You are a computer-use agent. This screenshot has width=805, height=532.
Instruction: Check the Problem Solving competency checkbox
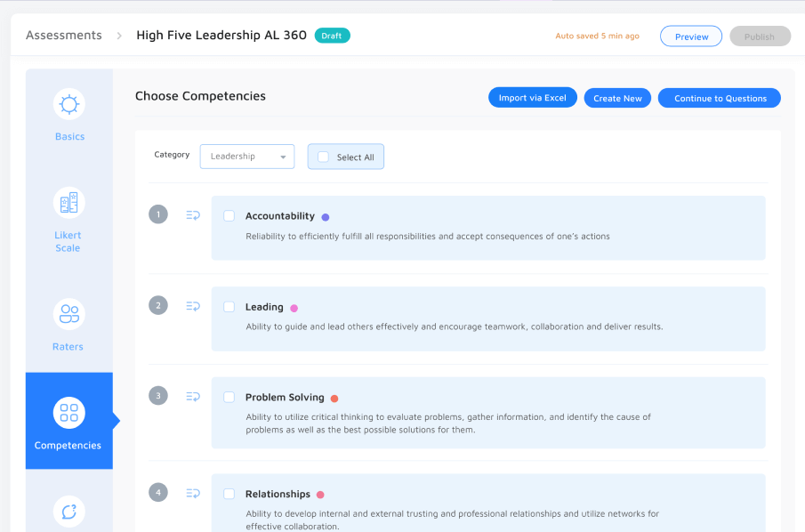click(229, 398)
